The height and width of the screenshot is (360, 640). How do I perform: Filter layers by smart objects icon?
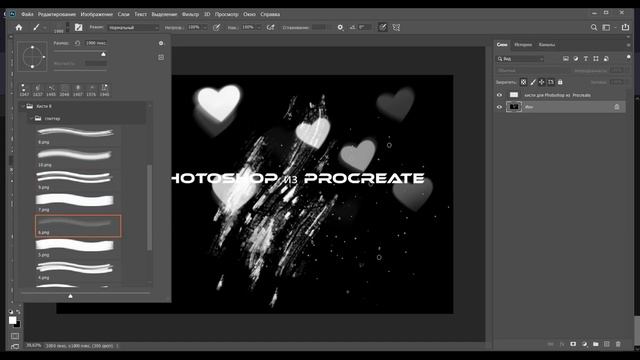point(606,59)
